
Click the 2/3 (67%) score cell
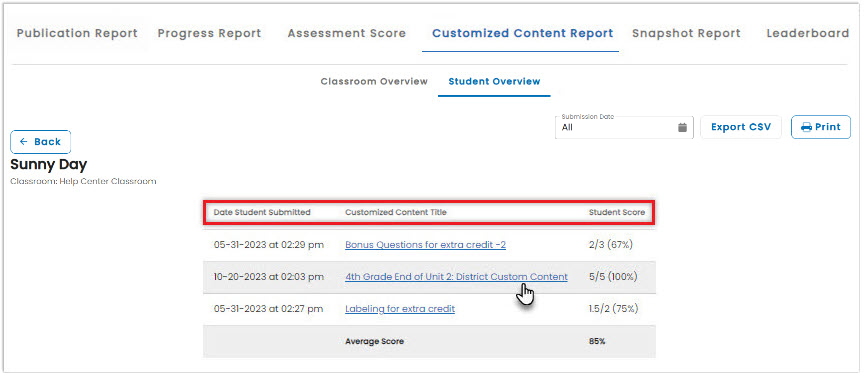pos(611,244)
